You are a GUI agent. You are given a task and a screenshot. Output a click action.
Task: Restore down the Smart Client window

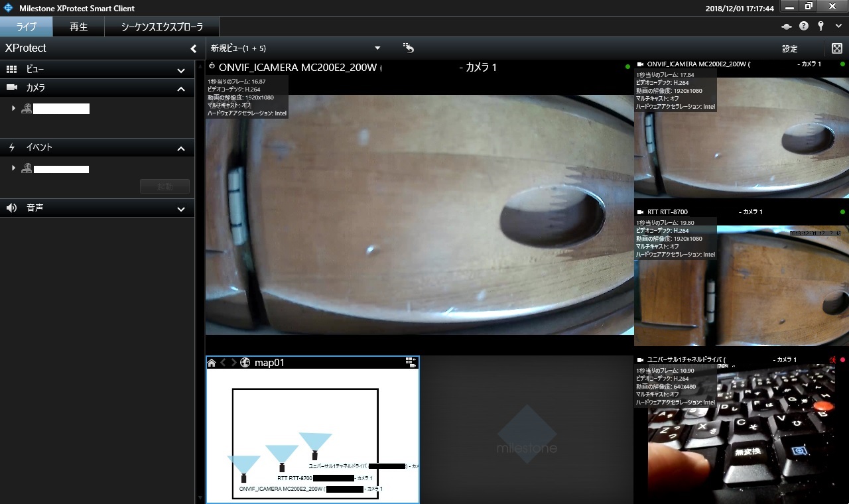pos(809,6)
